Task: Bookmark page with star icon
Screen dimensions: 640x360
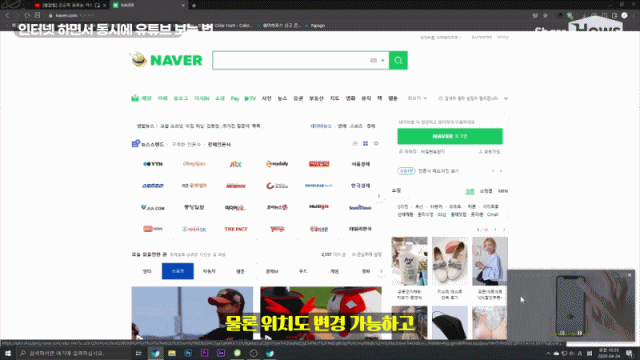Action: (x=545, y=16)
